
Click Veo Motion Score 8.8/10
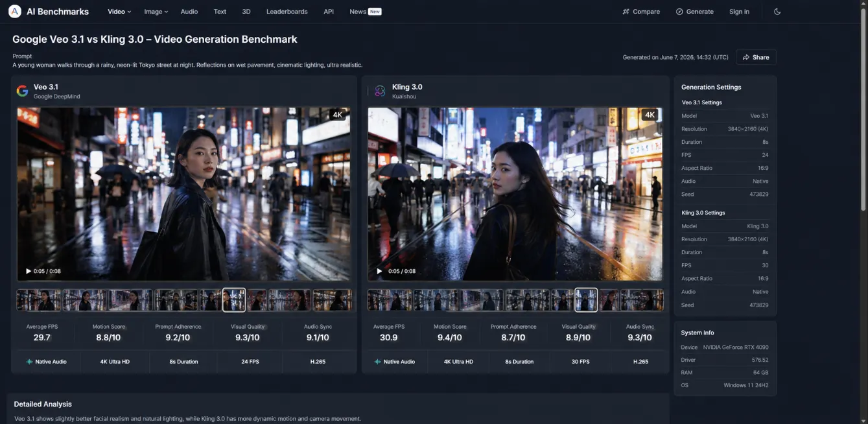click(108, 338)
